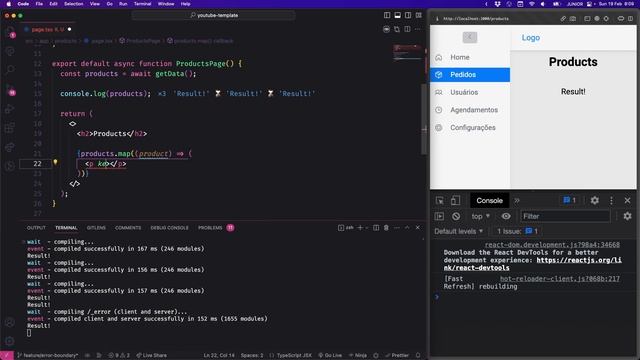Split the terminal with the split icon

pyautogui.click(x=376, y=228)
